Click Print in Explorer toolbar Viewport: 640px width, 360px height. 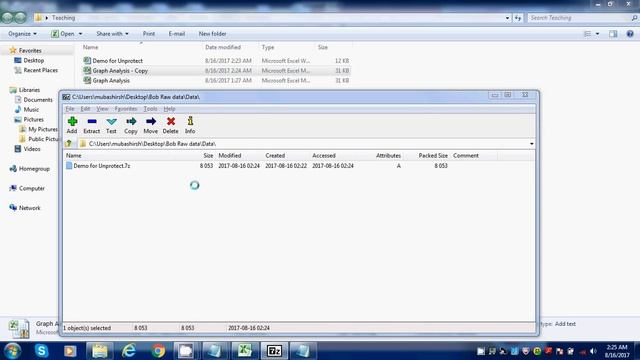point(149,34)
